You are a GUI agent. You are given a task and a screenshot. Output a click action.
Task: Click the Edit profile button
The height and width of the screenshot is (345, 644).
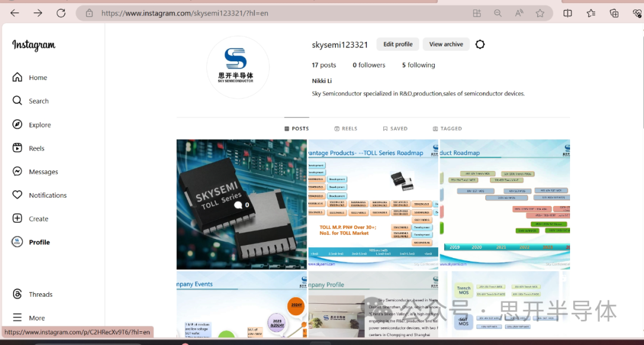coord(398,44)
